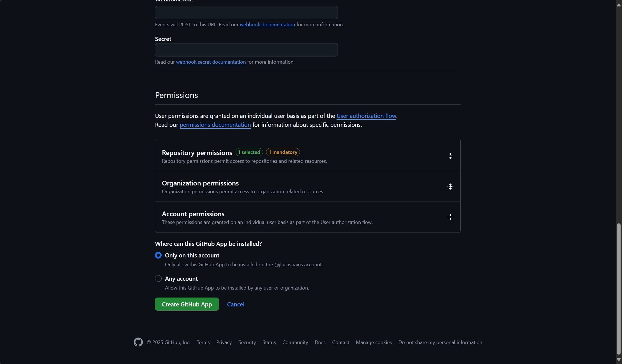Select 'Any account' radio option

click(x=158, y=278)
